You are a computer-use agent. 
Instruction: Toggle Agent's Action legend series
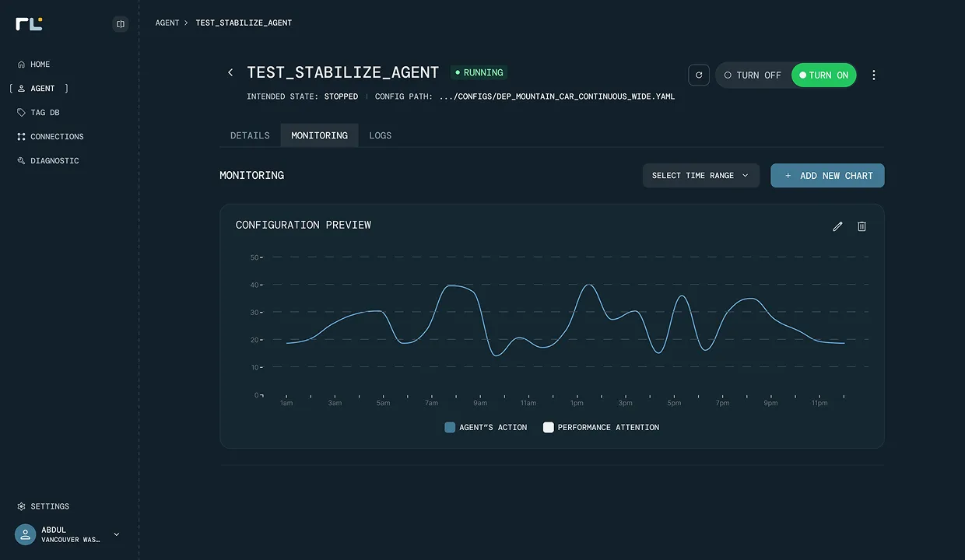tap(486, 427)
